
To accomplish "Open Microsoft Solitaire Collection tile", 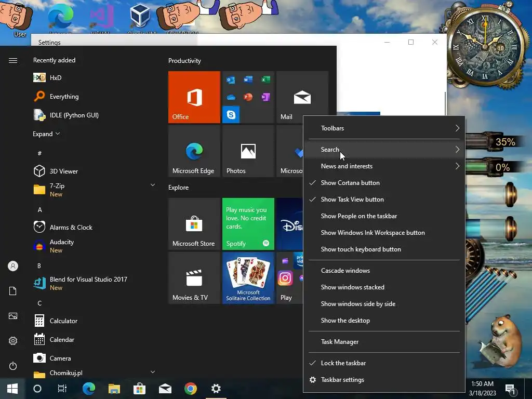I will click(248, 278).
